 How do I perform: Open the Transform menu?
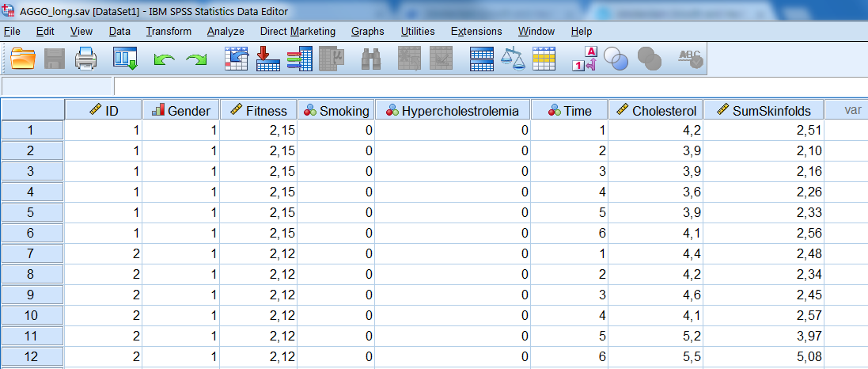[169, 31]
